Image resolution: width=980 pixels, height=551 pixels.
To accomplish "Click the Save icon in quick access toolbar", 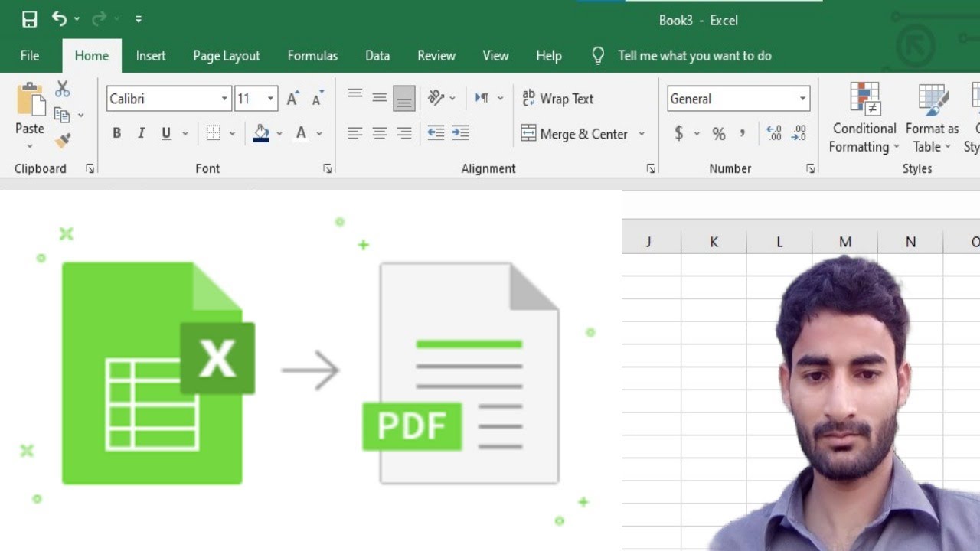I will [x=29, y=20].
